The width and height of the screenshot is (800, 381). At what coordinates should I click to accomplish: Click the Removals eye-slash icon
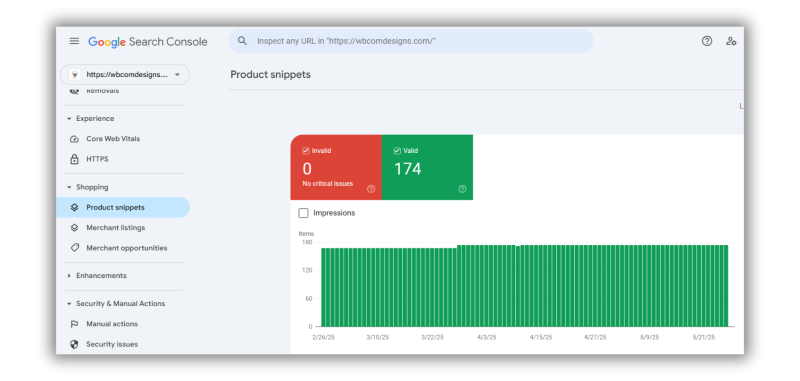74,91
